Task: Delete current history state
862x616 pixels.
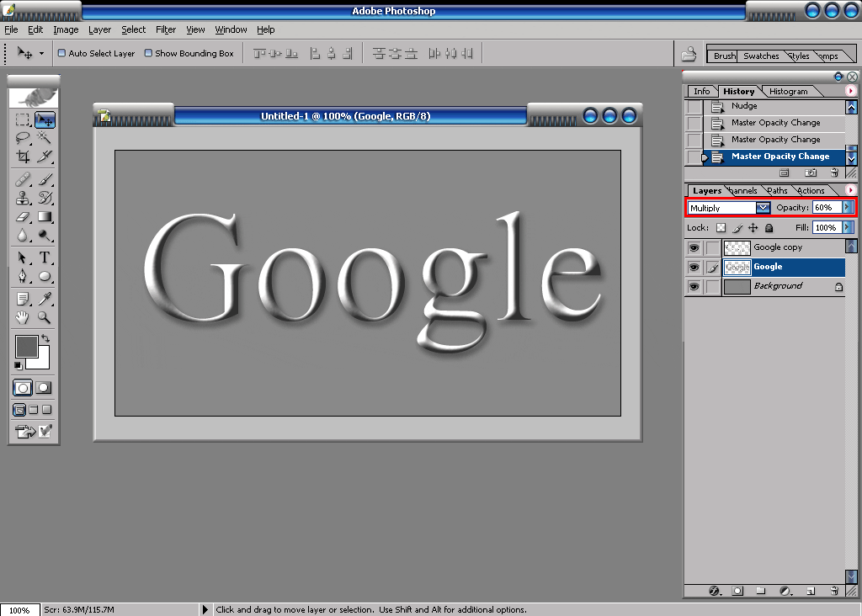Action: pos(834,173)
